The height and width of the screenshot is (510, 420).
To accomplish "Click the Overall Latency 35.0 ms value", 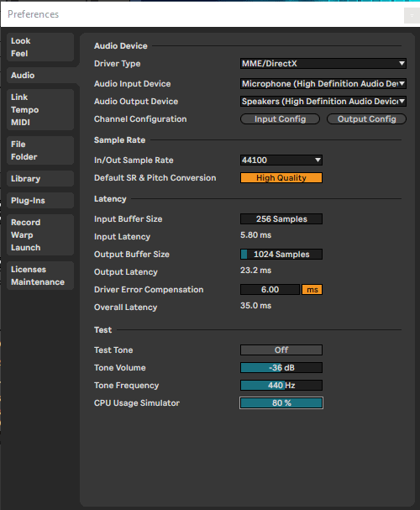I will (255, 306).
